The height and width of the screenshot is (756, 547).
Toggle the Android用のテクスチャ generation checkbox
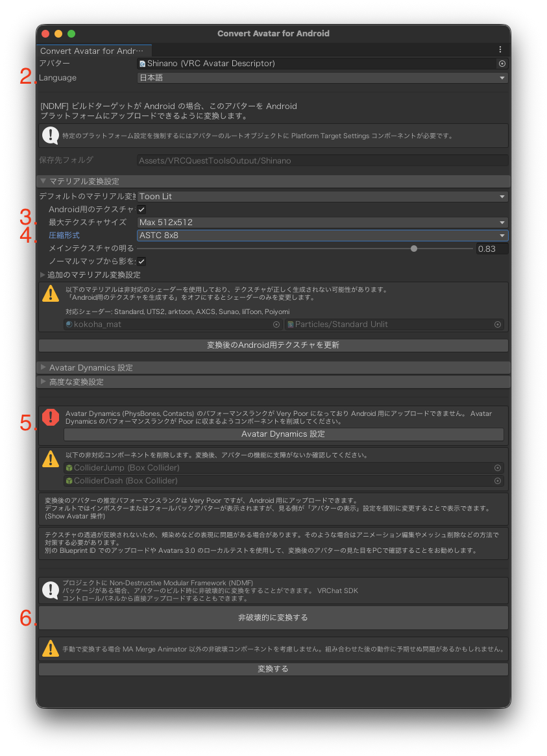coord(141,210)
